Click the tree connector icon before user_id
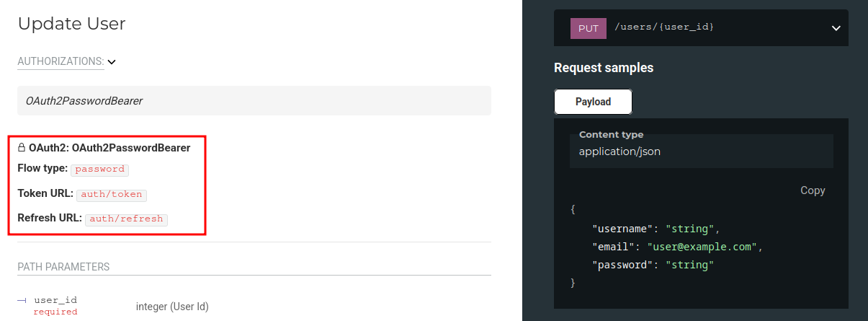This screenshot has width=868, height=321. click(22, 300)
